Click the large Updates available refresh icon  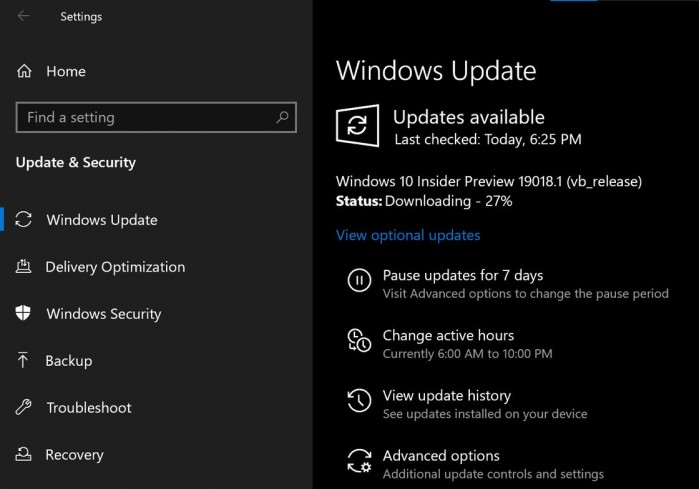click(x=358, y=125)
